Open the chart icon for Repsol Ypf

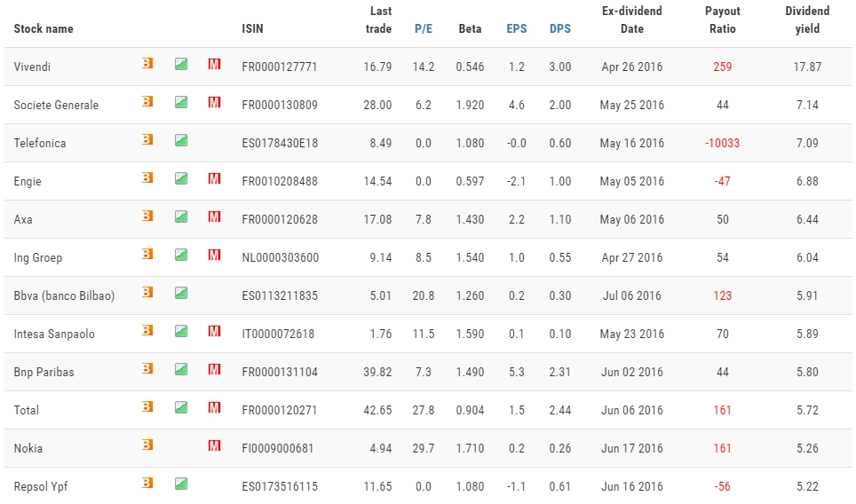click(181, 484)
